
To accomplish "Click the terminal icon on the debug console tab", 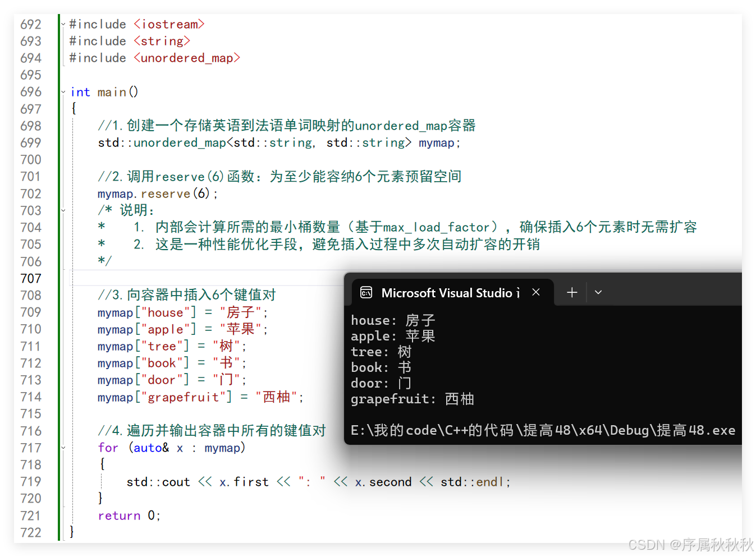I will tap(365, 292).
